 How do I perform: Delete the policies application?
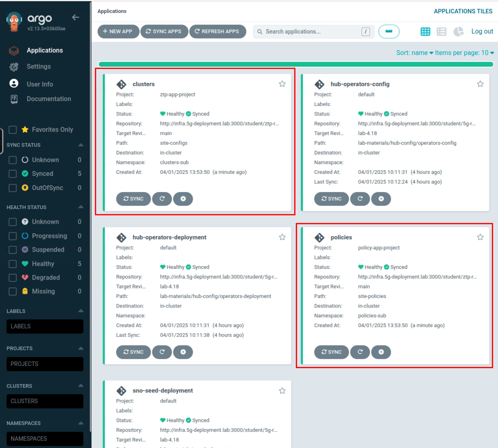click(x=381, y=352)
